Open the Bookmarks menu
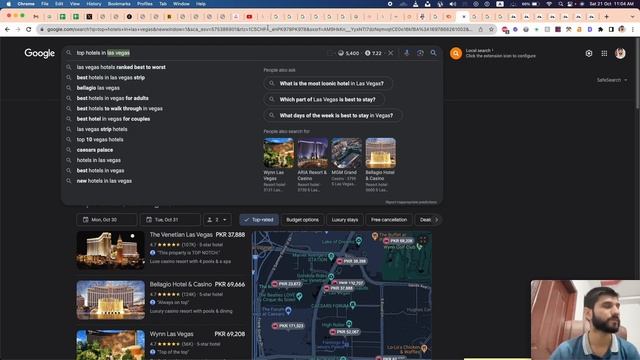Viewport: 640px width, 360px height. [x=119, y=4]
